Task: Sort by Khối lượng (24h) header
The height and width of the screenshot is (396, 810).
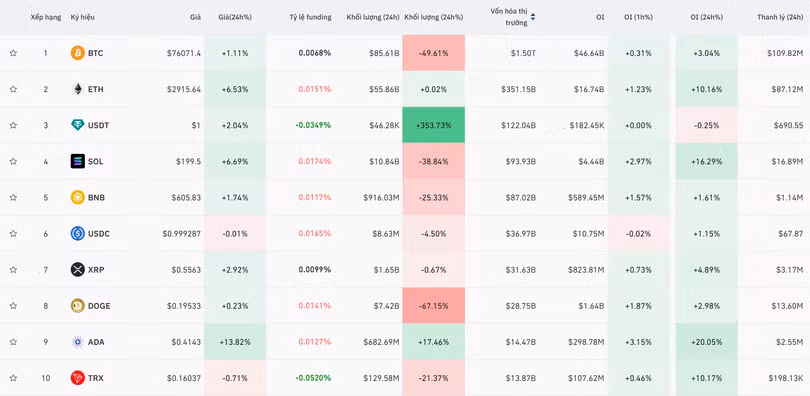Action: [373, 17]
